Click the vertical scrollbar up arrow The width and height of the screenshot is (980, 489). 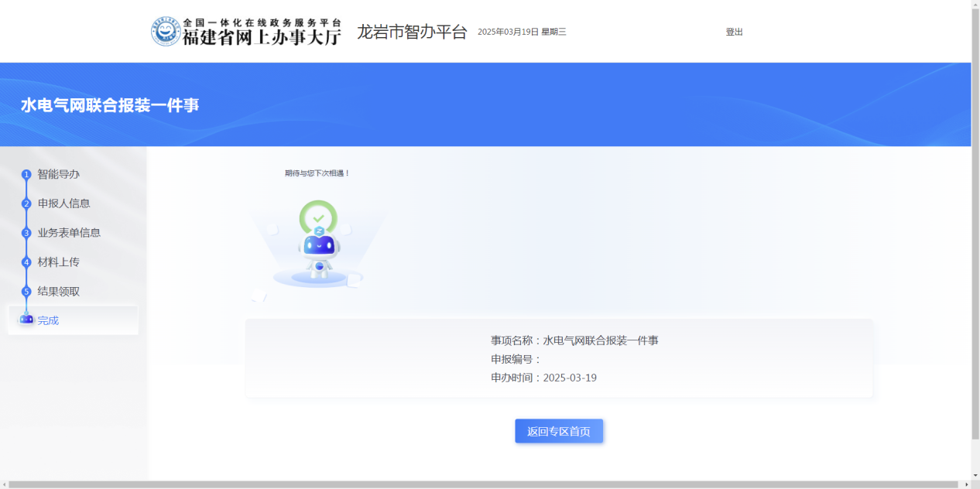click(x=975, y=5)
